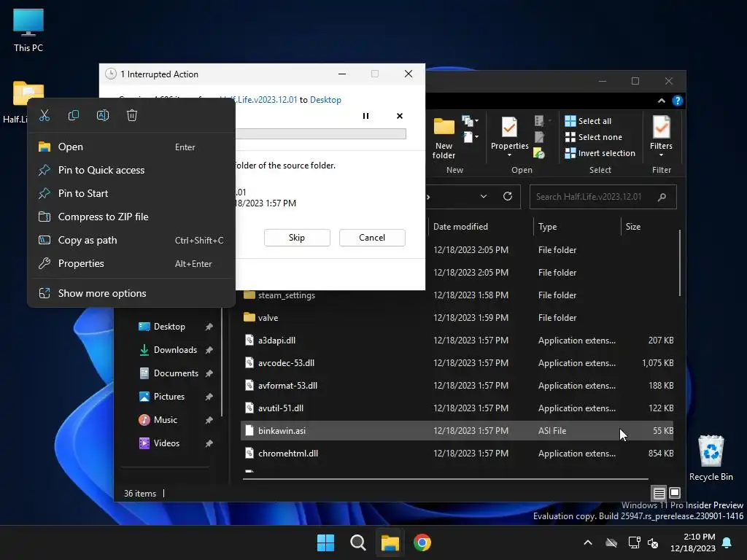Open Desktop in the navigation pane
Screen dimensions: 747x560
tap(169, 327)
